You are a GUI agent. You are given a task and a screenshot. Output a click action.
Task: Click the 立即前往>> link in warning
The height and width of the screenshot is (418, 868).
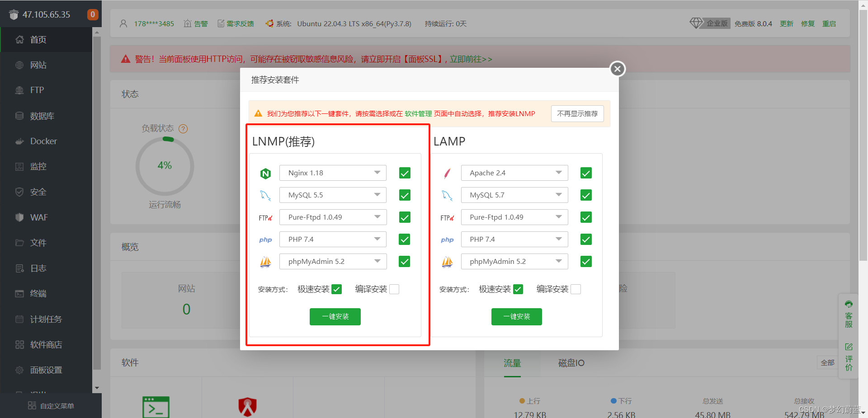tap(471, 59)
